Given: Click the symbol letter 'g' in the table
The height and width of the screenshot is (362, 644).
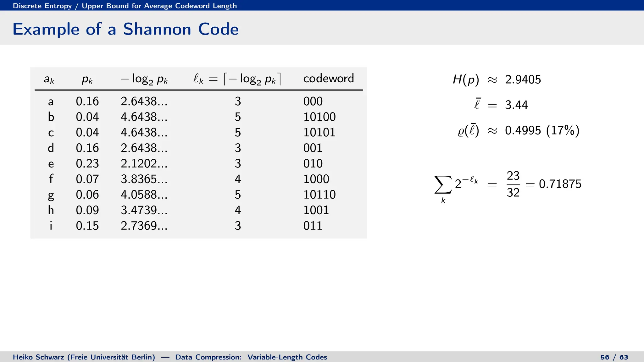Looking at the screenshot, I should (51, 196).
